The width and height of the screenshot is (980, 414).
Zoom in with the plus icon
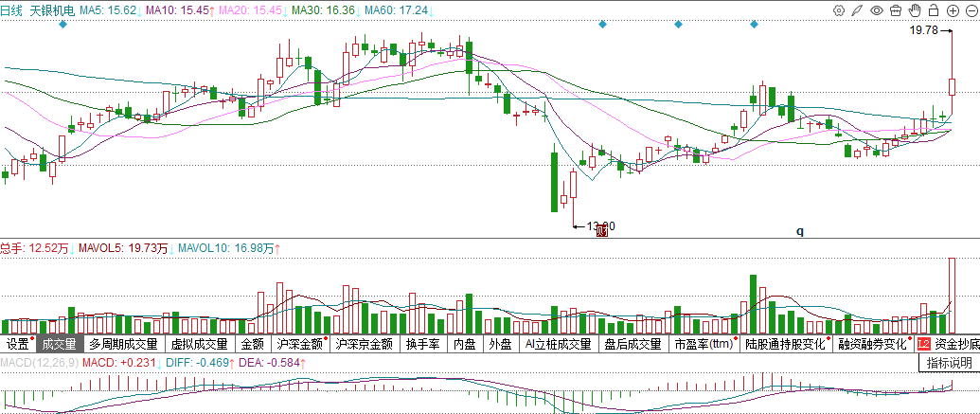951,10
